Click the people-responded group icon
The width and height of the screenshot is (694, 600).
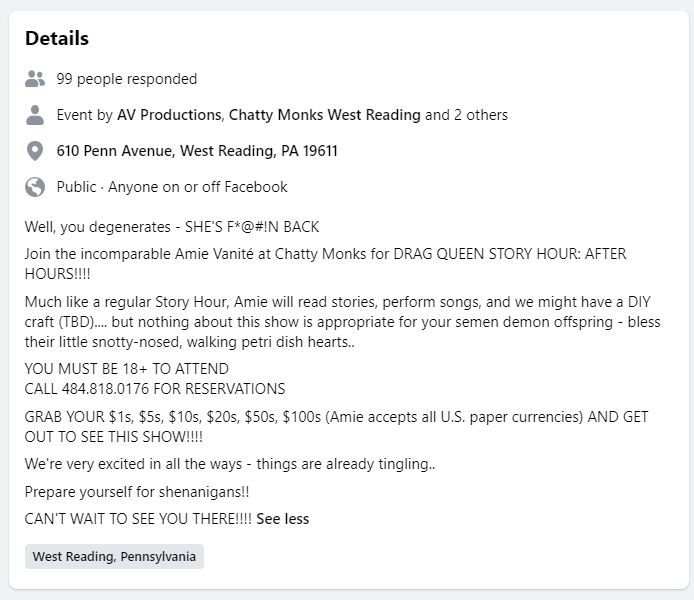tap(35, 79)
